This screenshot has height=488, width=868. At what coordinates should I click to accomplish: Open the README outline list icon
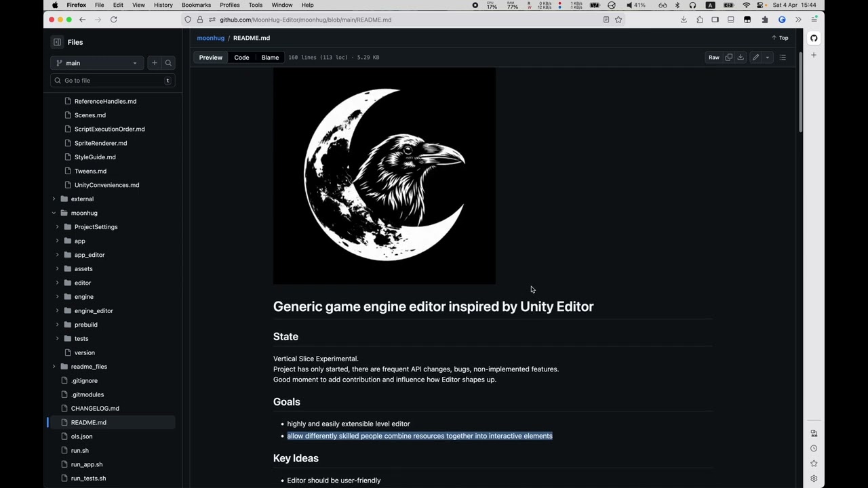[783, 58]
